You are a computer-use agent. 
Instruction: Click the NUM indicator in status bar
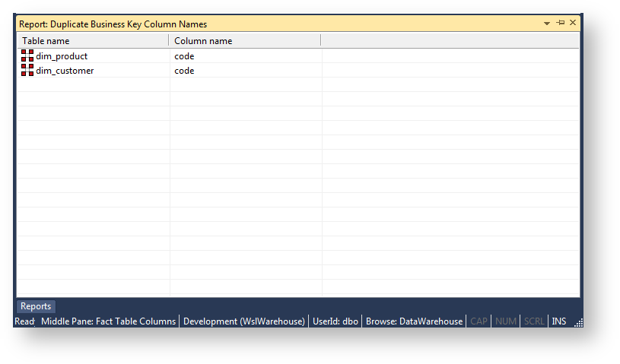[506, 321]
